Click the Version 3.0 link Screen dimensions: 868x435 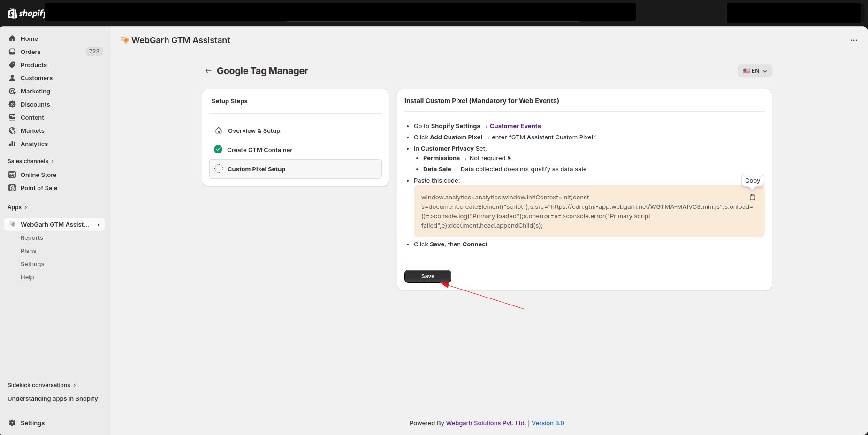(548, 423)
